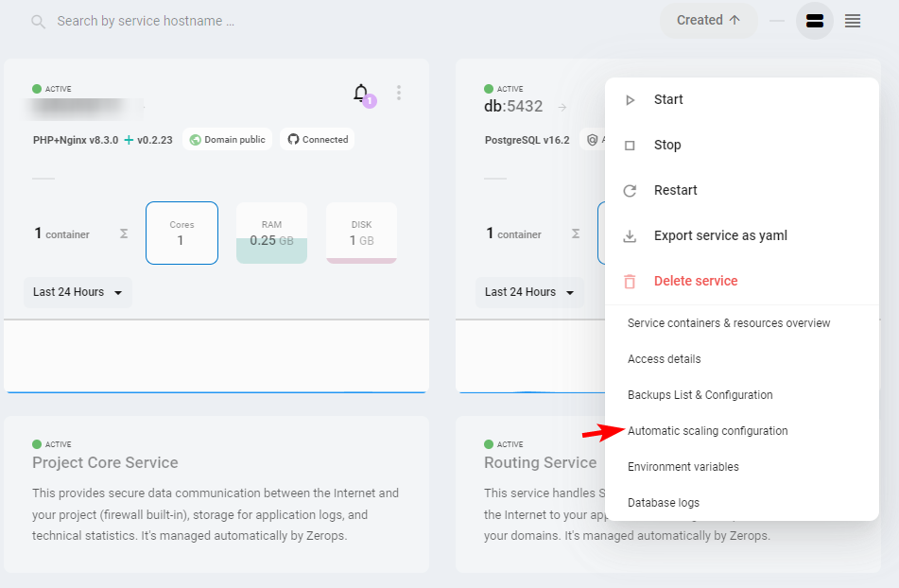Click the Export service download icon
The image size is (899, 588).
[x=630, y=235]
